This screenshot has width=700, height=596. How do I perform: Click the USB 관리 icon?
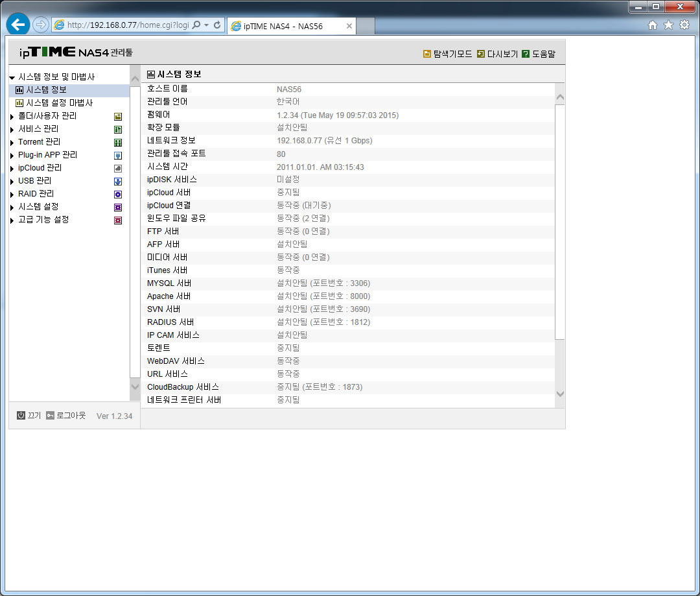point(118,182)
